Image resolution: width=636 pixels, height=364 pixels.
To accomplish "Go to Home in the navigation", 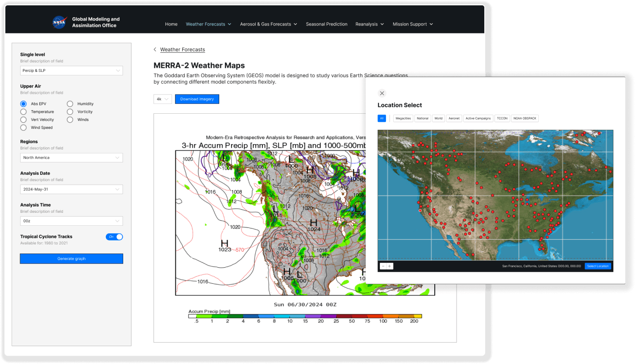I will [171, 24].
